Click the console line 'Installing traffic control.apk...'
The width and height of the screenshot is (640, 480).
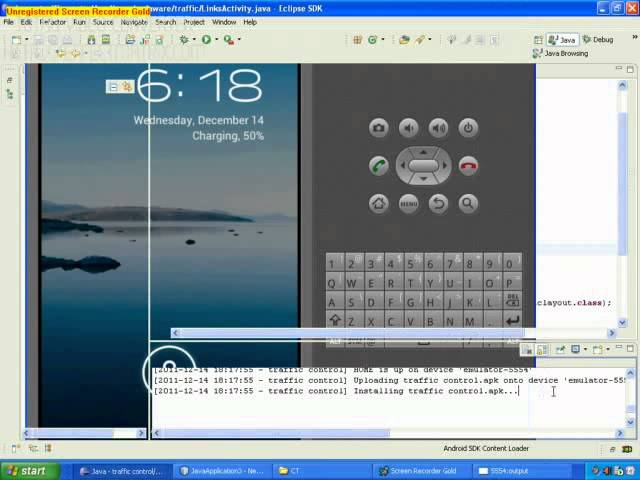336,391
